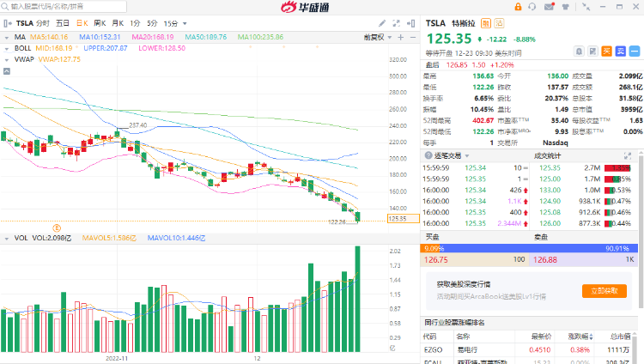This screenshot has height=364, width=644.
Task: Click the 融 margin badge
Action: [x=486, y=23]
